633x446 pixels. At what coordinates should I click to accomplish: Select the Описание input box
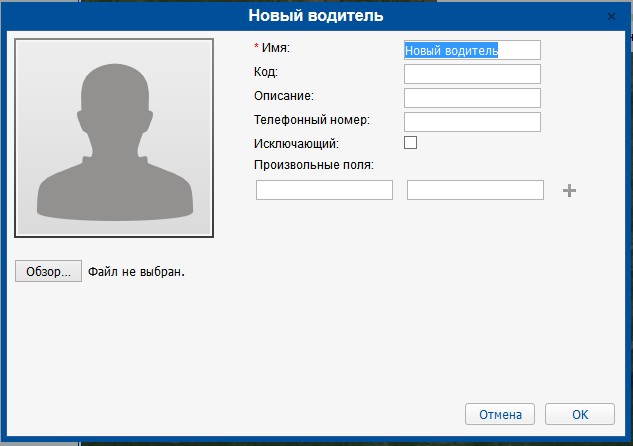click(472, 98)
